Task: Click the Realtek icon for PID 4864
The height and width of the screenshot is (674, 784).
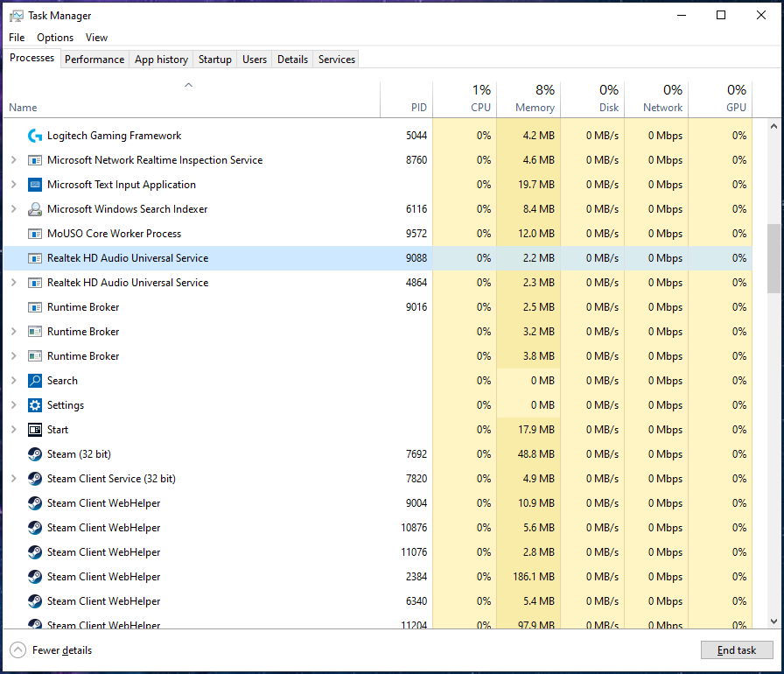Action: (35, 283)
